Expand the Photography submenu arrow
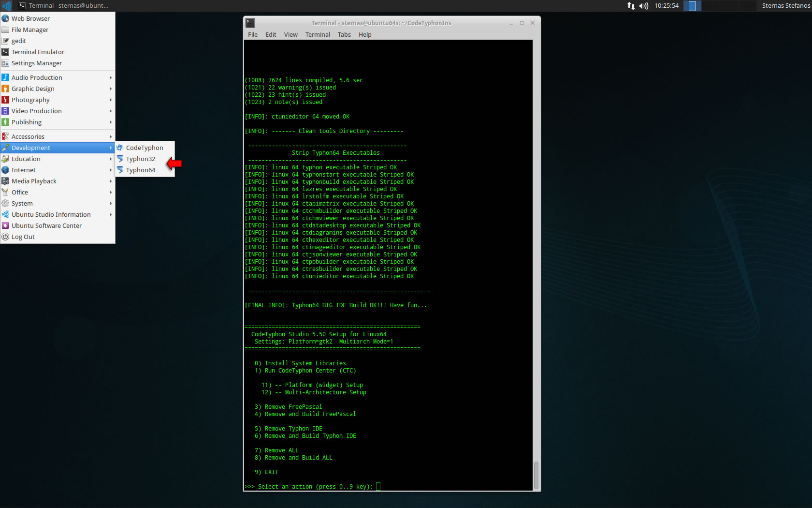 point(111,100)
